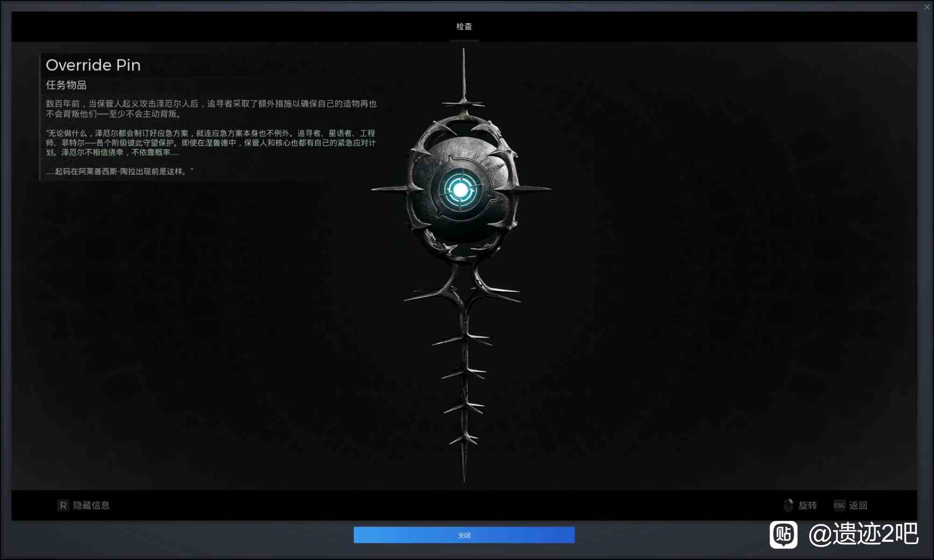The width and height of the screenshot is (934, 560).
Task: Click the paragraph starting 数百年前
Action: [211, 109]
